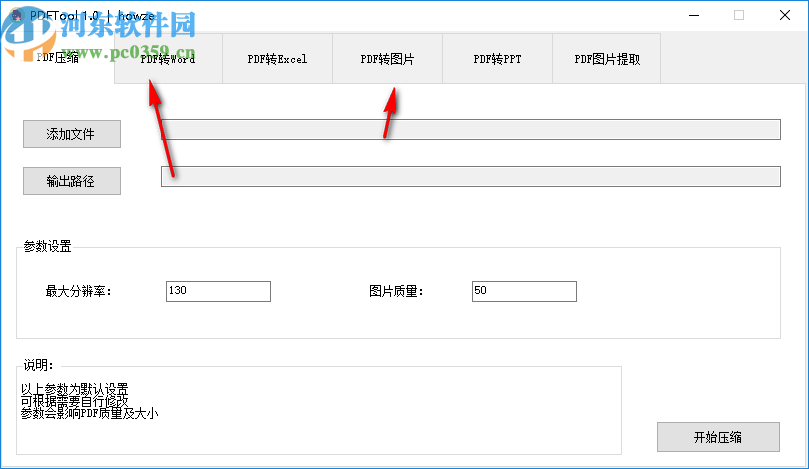809x469 pixels.
Task: Go to the PDF转图片 tab
Action: click(x=387, y=59)
